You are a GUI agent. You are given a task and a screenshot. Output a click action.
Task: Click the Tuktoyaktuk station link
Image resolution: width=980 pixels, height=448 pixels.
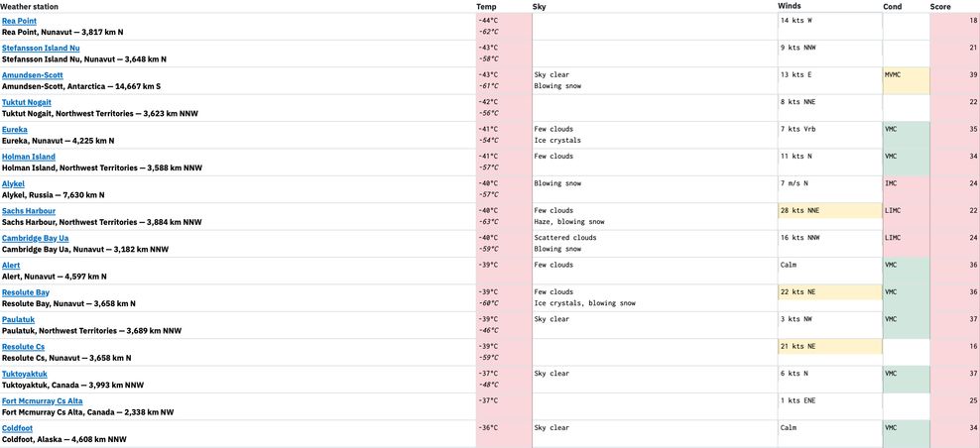tap(25, 374)
